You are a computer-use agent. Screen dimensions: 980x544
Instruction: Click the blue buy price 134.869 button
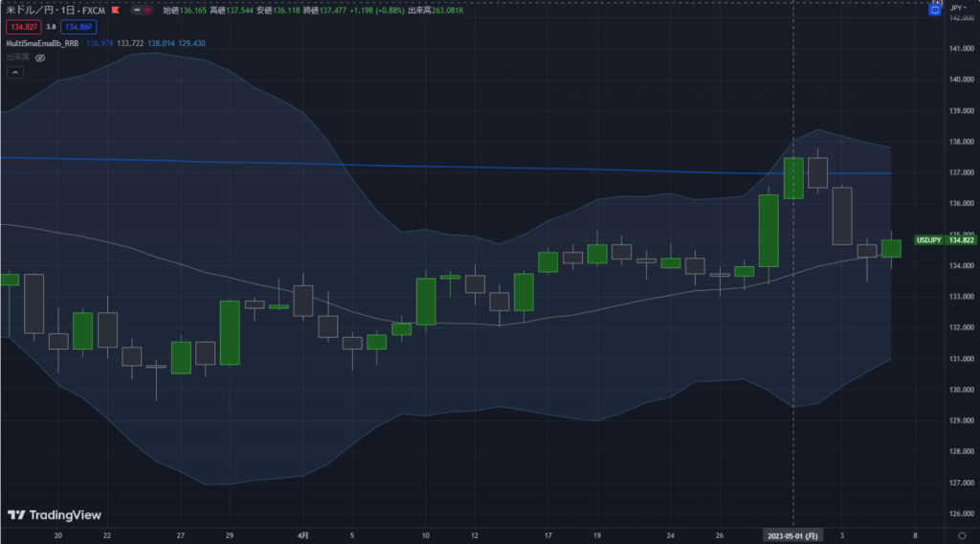point(78,28)
